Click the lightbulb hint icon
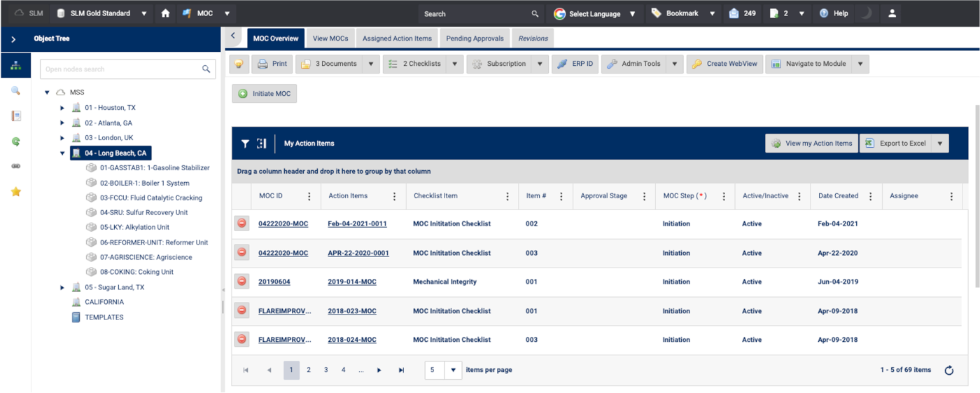This screenshot has width=980, height=393. [x=239, y=64]
